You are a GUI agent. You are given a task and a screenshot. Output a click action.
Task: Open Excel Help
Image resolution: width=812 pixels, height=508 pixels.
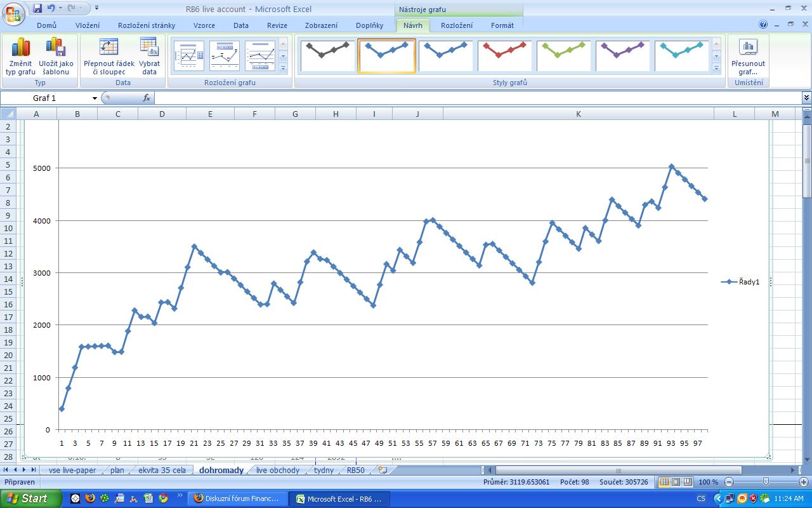click(x=763, y=25)
